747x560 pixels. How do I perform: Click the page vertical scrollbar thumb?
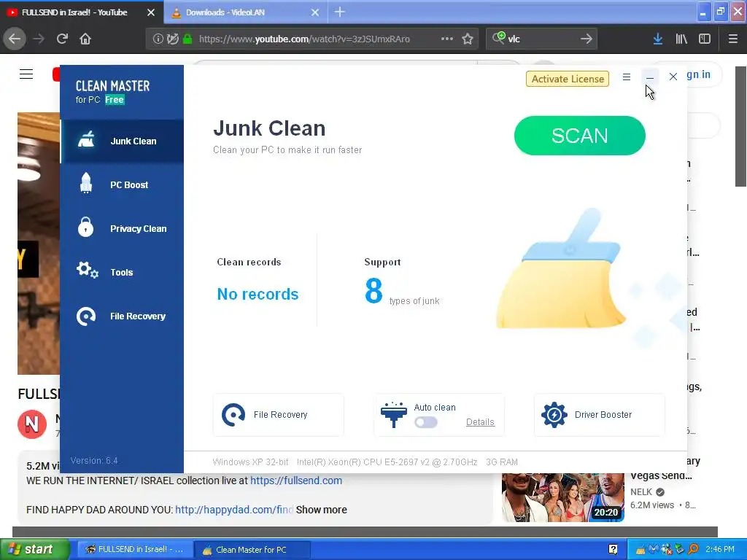[741, 126]
